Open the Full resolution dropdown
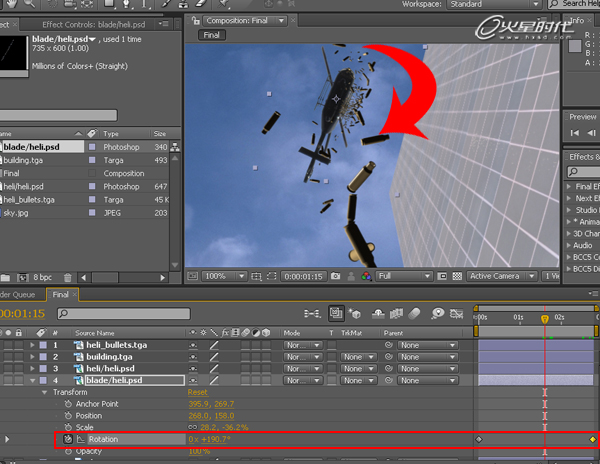Image resolution: width=600 pixels, height=464 pixels. [404, 276]
